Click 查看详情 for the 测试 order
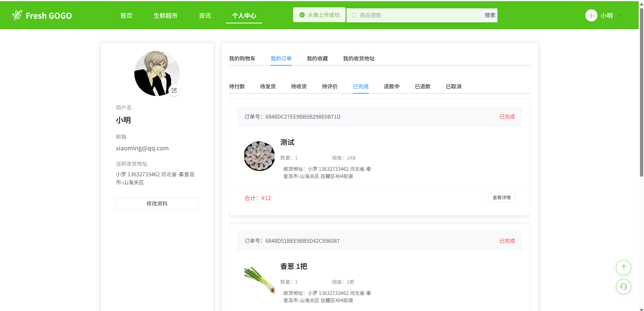Viewport: 644px width, 311px height. coord(501,198)
